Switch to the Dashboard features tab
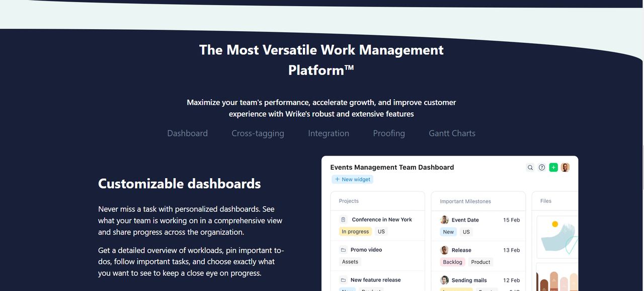 click(x=188, y=133)
